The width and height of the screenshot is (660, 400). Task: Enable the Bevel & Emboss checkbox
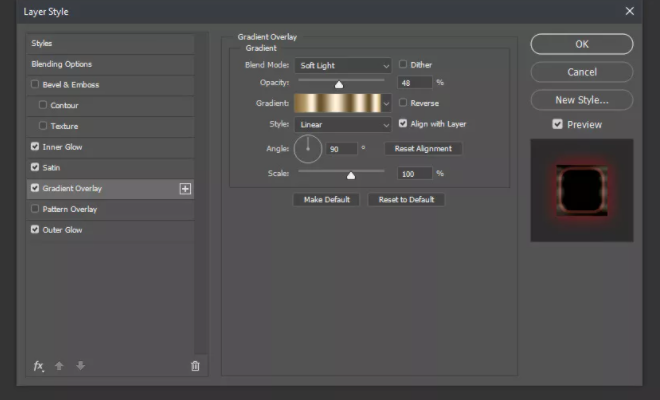(35, 84)
